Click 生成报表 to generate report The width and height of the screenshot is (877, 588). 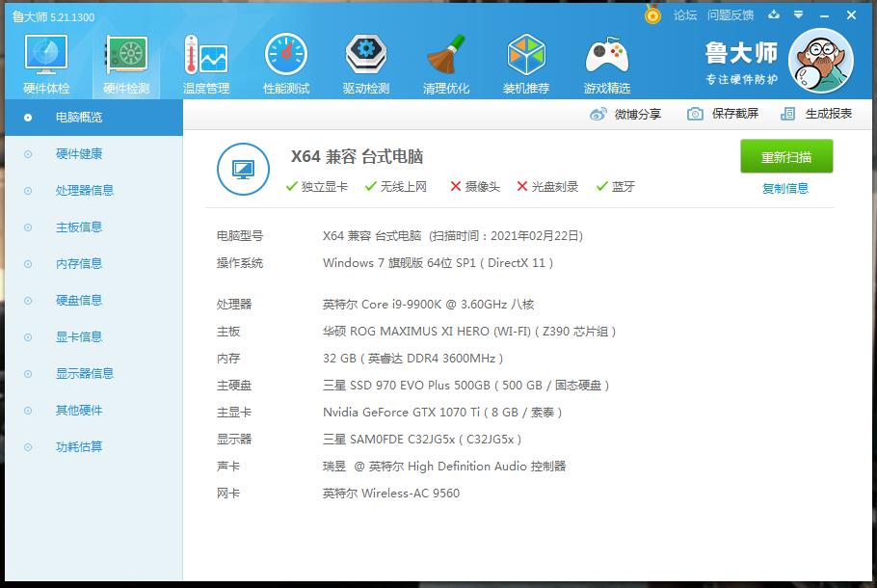(816, 114)
